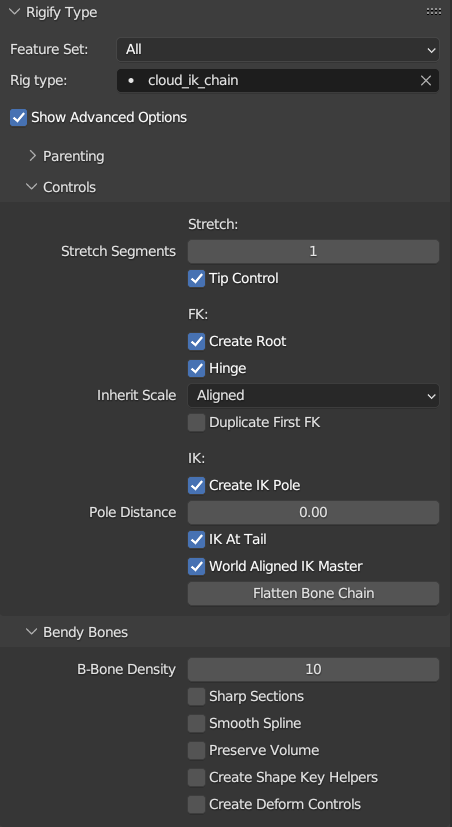Click the Rig type search field

coord(278,81)
